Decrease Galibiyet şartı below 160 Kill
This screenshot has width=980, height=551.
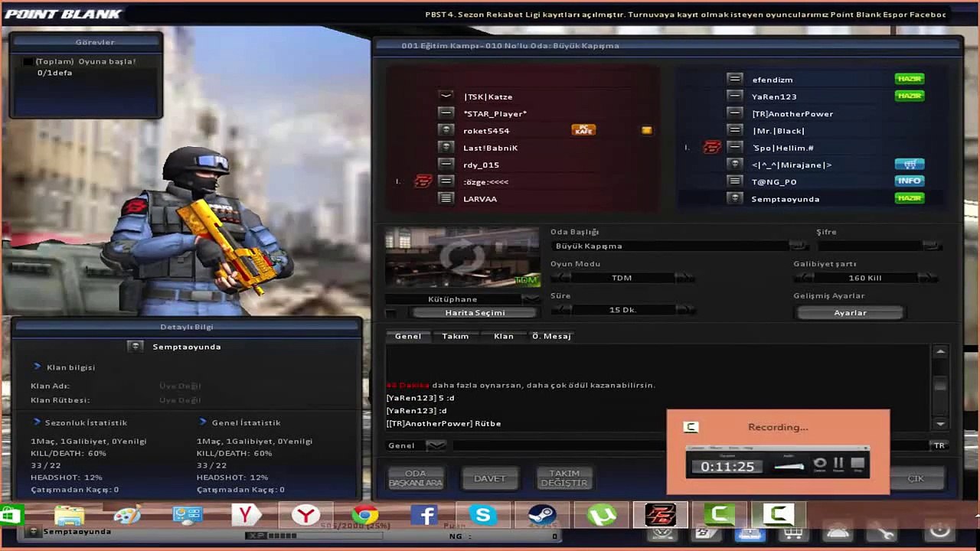point(803,278)
